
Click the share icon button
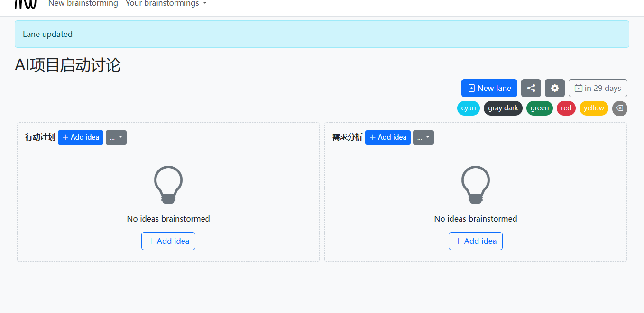(531, 88)
